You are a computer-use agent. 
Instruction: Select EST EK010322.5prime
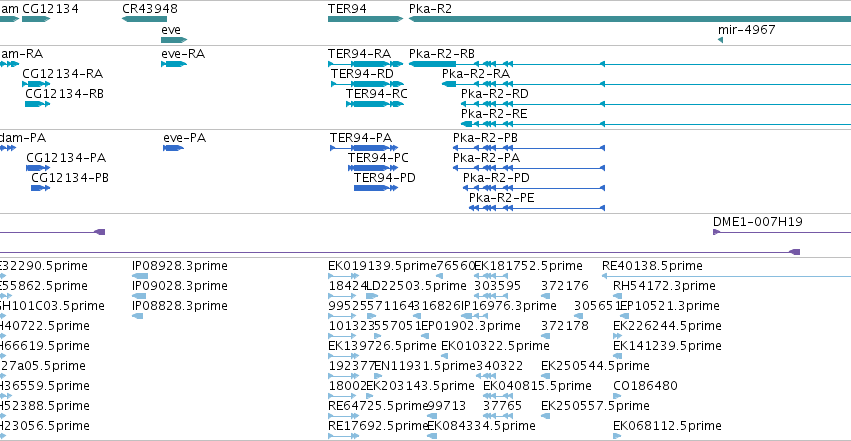point(444,356)
